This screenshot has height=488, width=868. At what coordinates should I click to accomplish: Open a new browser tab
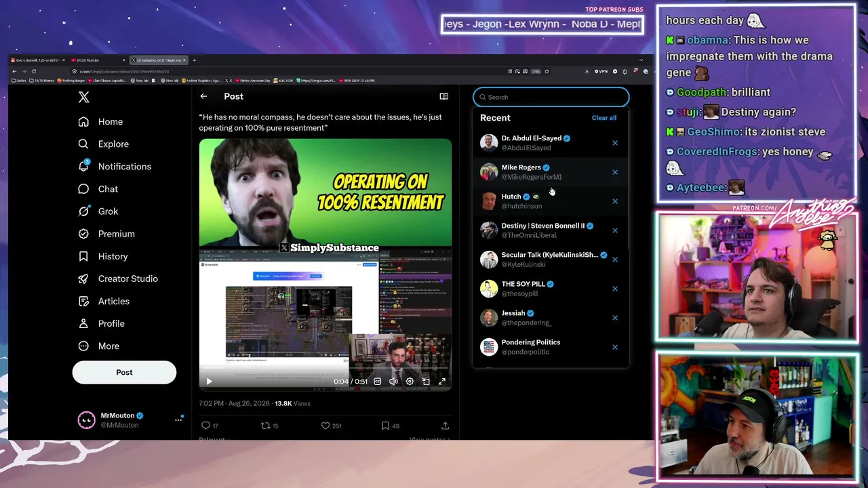coord(194,60)
